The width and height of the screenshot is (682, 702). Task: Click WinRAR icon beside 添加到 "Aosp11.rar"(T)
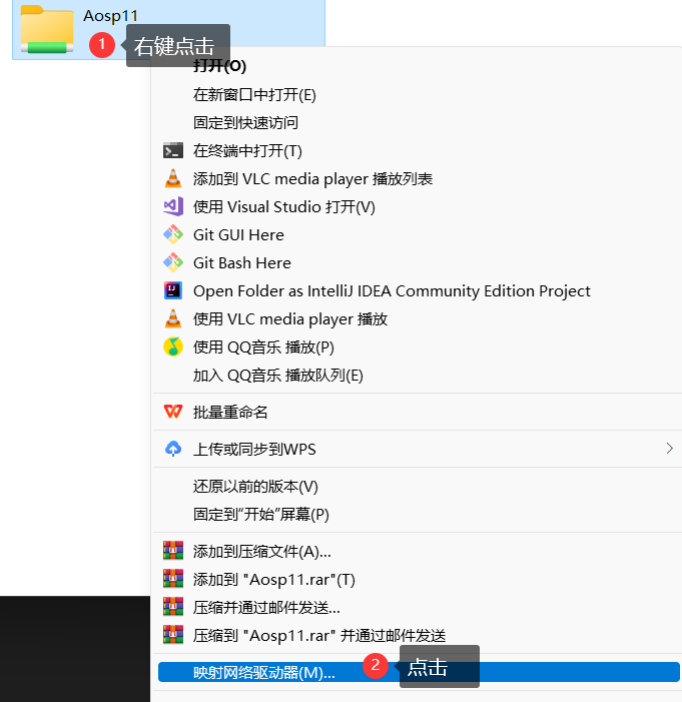click(173, 579)
